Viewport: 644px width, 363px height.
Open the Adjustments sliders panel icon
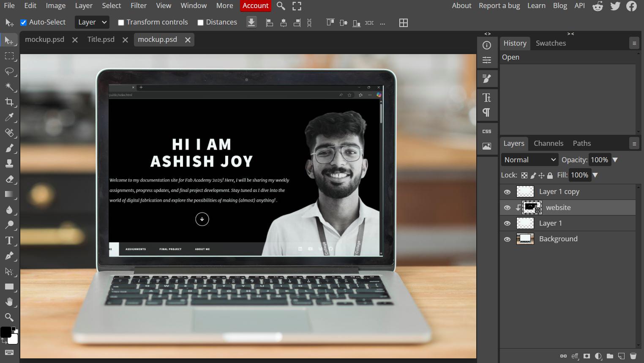tap(487, 60)
